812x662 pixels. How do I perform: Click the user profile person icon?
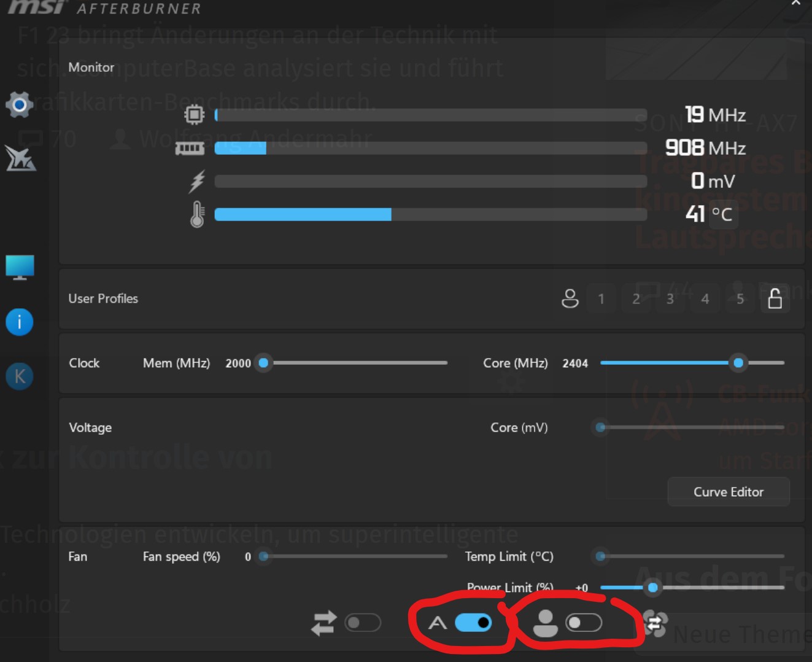(570, 298)
